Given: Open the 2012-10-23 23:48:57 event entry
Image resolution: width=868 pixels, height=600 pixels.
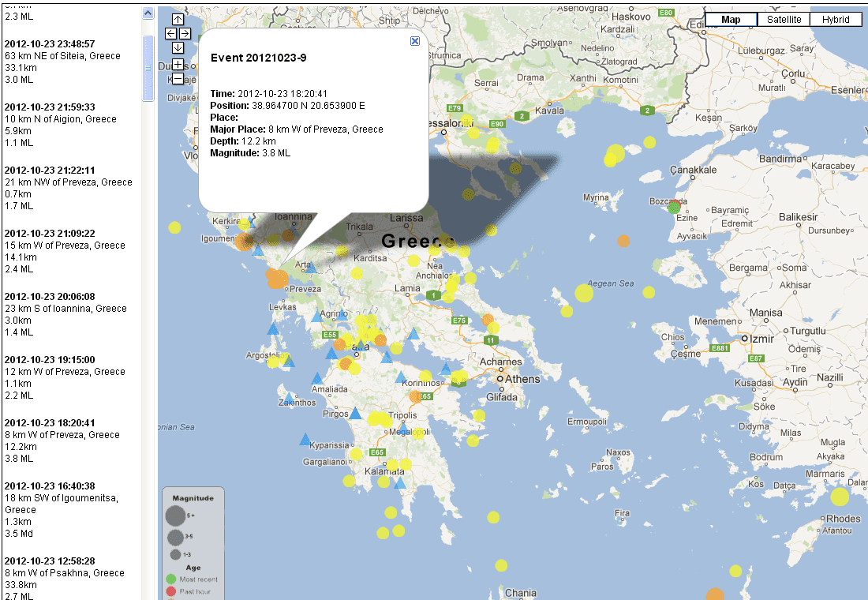Looking at the screenshot, I should tap(62, 62).
